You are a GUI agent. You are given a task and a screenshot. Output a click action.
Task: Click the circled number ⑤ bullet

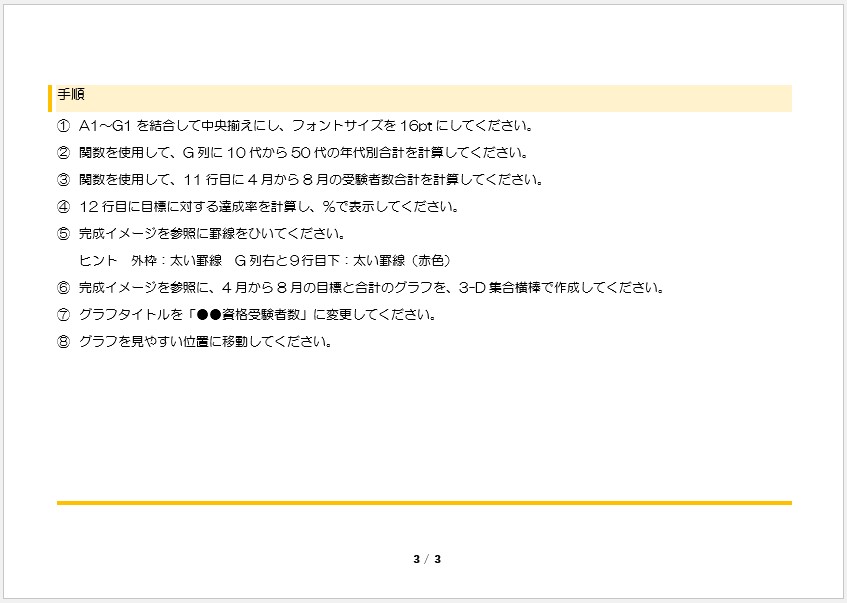[64, 235]
